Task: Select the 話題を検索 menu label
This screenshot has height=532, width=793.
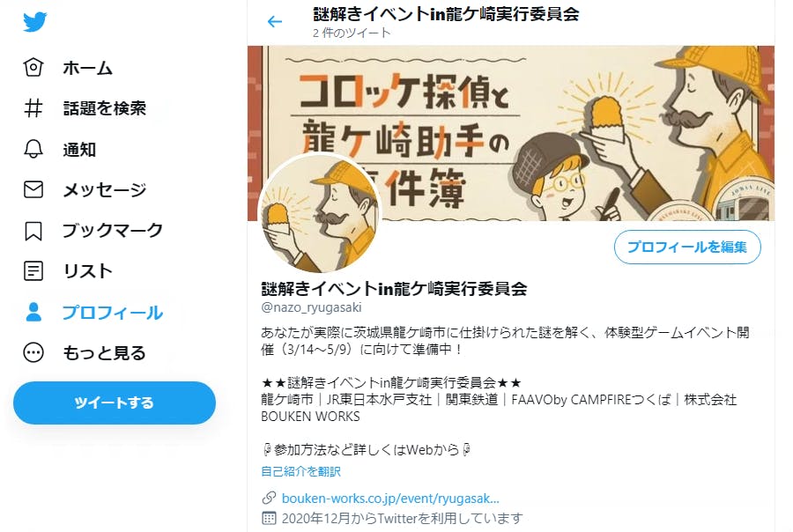Action: [x=105, y=107]
